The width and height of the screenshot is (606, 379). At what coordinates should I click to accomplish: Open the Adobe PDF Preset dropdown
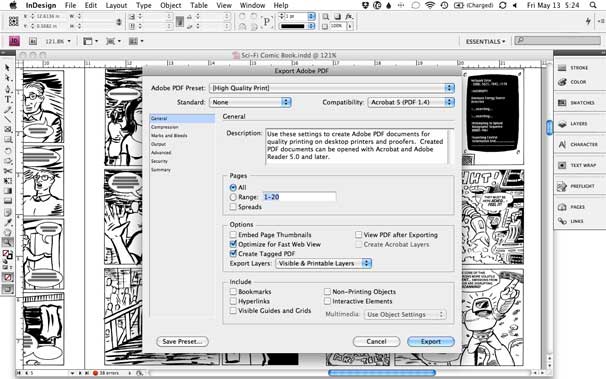point(332,88)
